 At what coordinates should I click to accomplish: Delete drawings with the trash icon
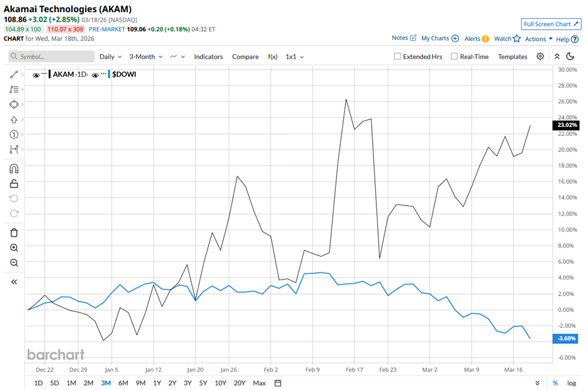click(x=14, y=232)
